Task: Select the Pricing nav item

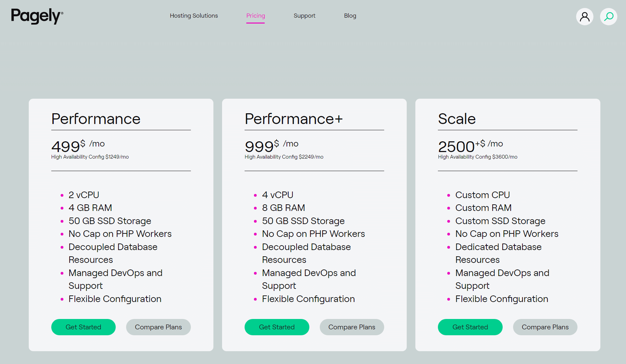Action: click(x=255, y=16)
